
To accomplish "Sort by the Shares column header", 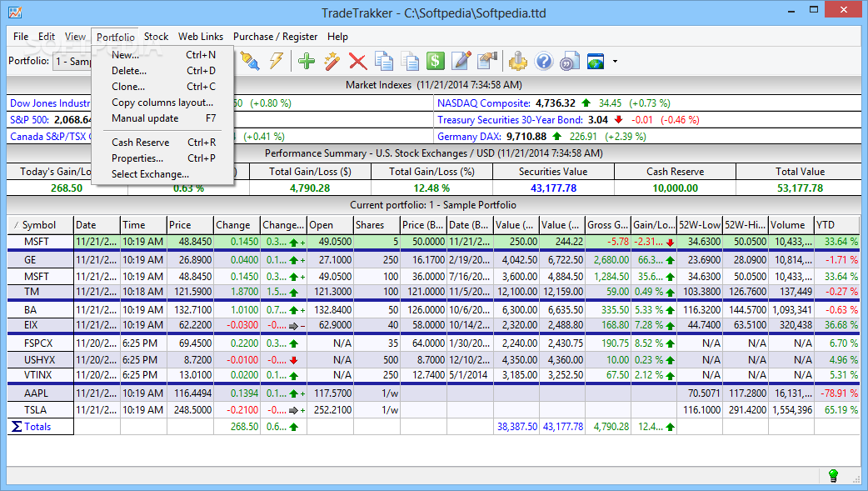I will tap(377, 225).
